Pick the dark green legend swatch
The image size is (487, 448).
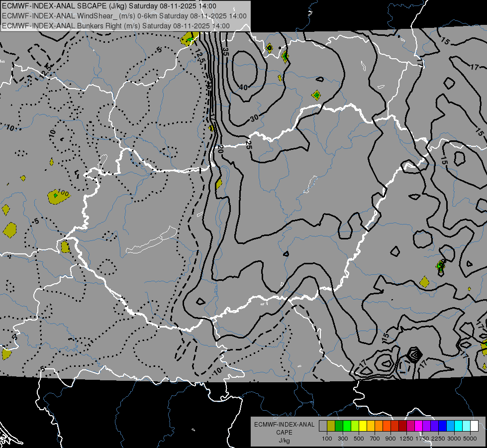(x=339, y=426)
